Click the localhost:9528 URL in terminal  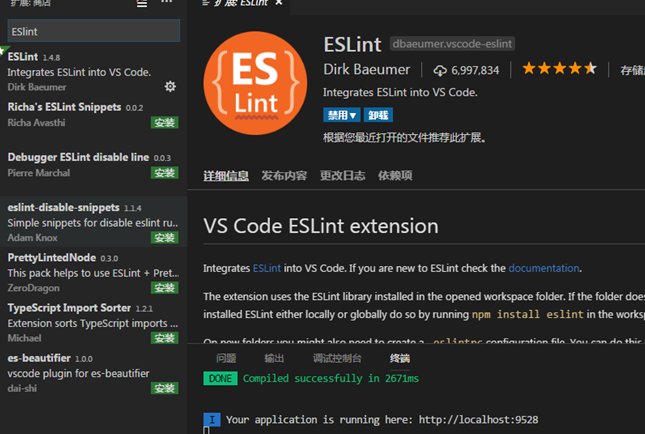tap(478, 420)
